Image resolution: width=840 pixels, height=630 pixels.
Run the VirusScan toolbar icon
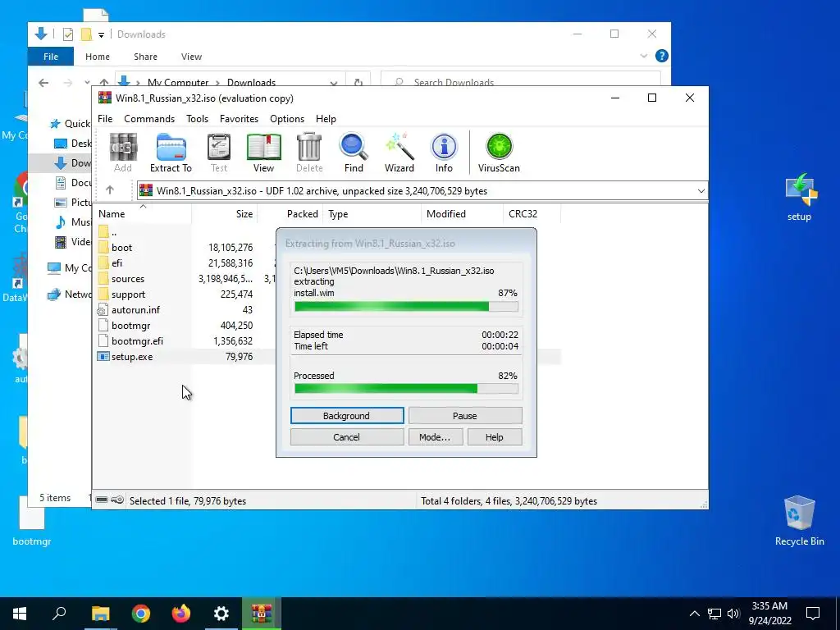click(499, 153)
